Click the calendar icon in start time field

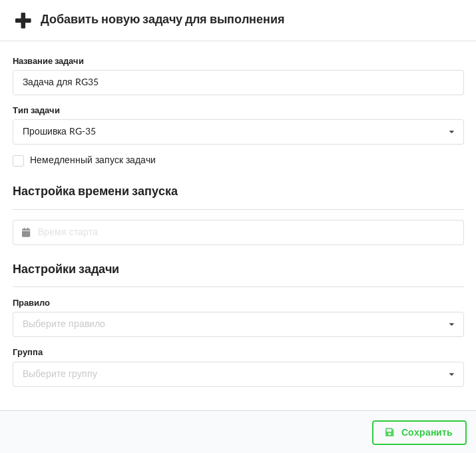click(x=26, y=232)
